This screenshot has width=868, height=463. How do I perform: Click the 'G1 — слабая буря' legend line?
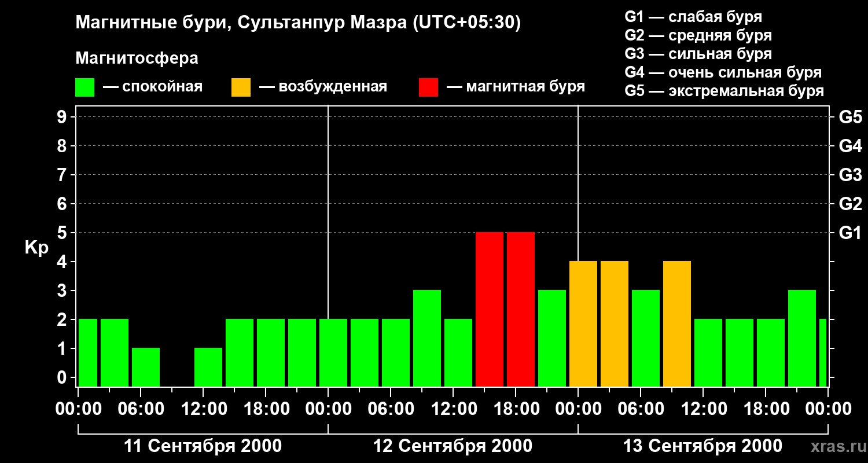[693, 17]
